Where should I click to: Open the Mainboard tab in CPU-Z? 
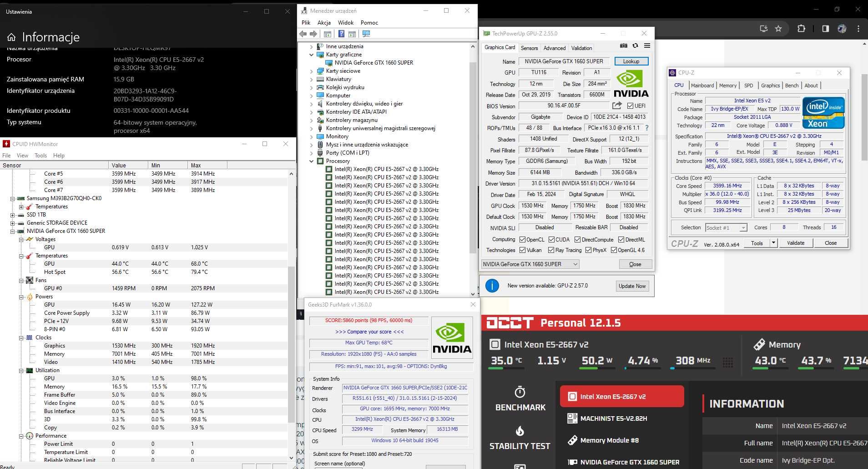point(702,86)
